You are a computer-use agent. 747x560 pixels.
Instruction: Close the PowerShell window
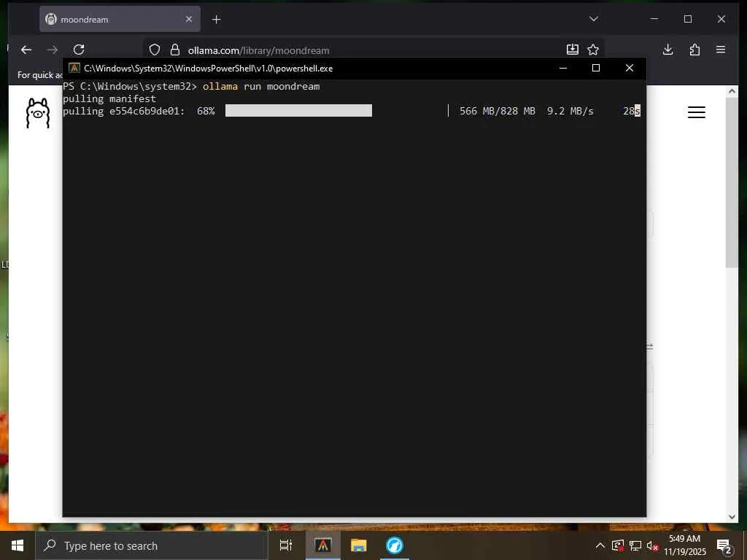630,68
